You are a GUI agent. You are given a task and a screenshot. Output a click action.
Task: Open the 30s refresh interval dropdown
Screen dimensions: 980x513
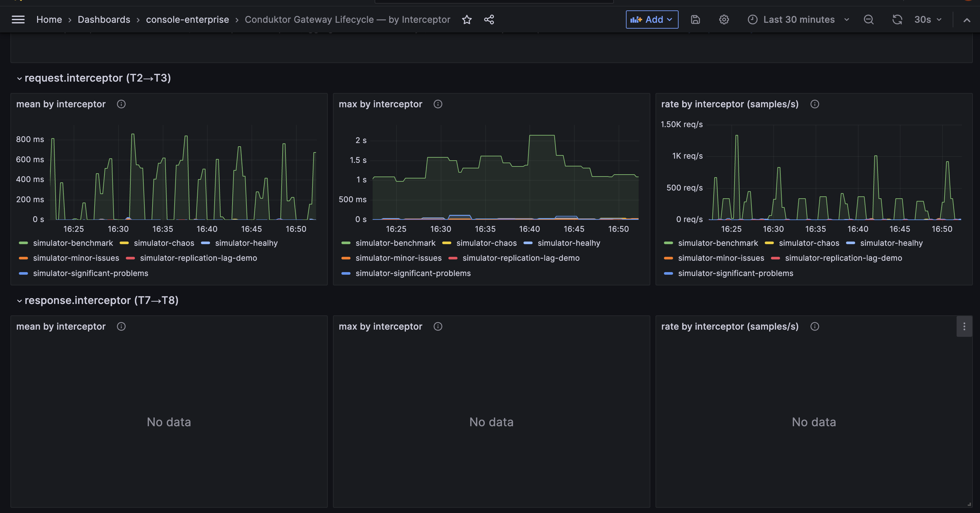928,20
